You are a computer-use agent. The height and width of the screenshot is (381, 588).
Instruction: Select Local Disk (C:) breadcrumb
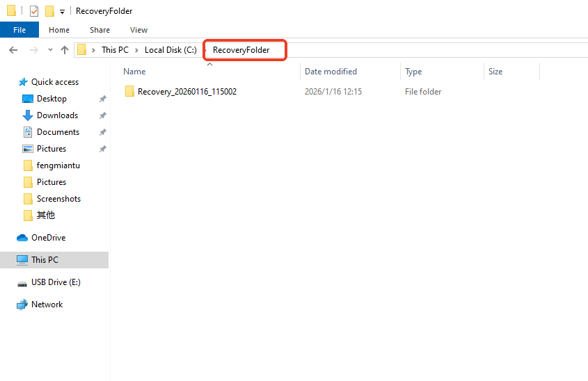click(x=170, y=50)
